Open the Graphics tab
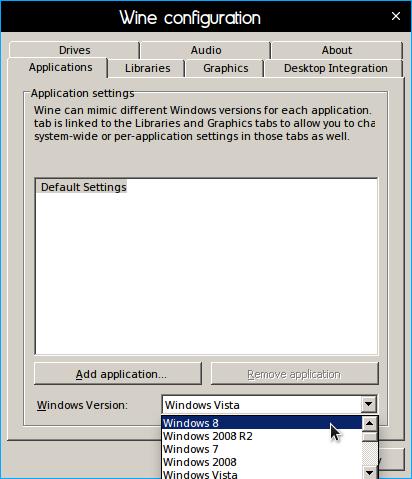The width and height of the screenshot is (412, 479). pos(226,68)
